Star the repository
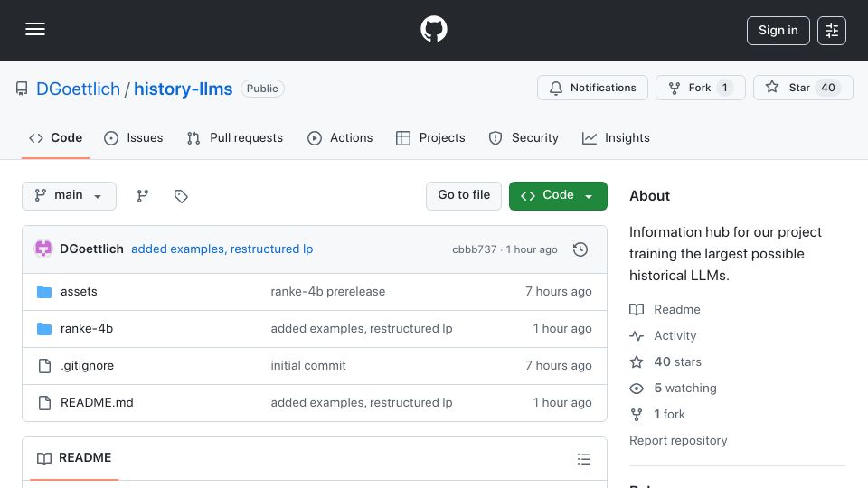Image resolution: width=868 pixels, height=488 pixels. click(803, 88)
